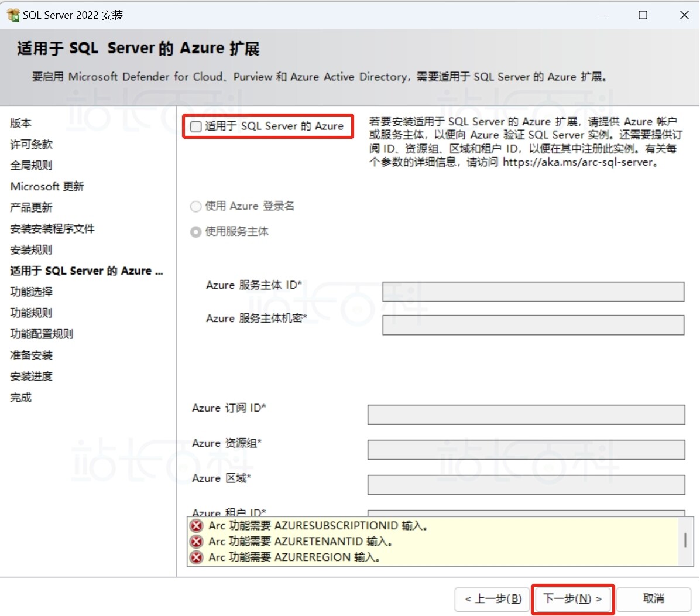
Task: Select the 准备安装 step in sidebar
Action: tap(31, 355)
